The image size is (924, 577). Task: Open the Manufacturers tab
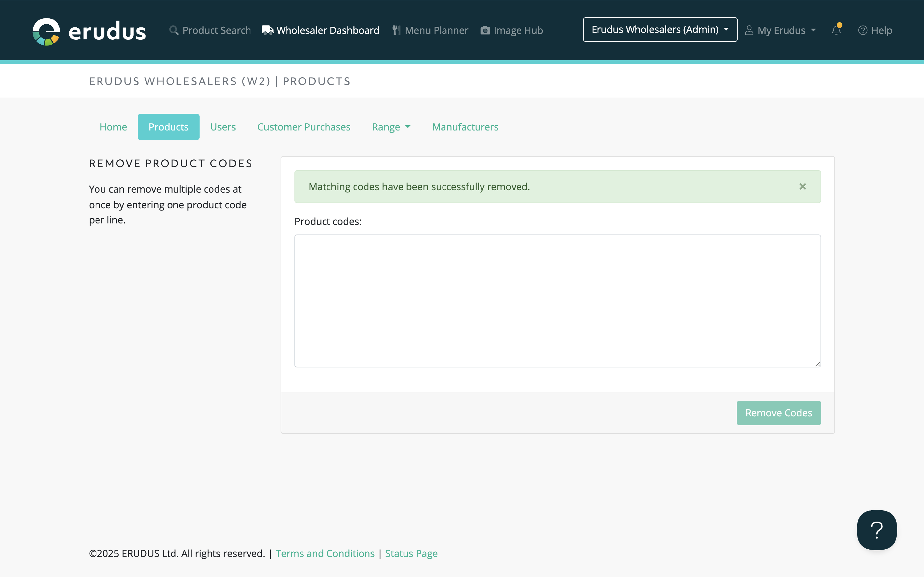click(x=465, y=127)
